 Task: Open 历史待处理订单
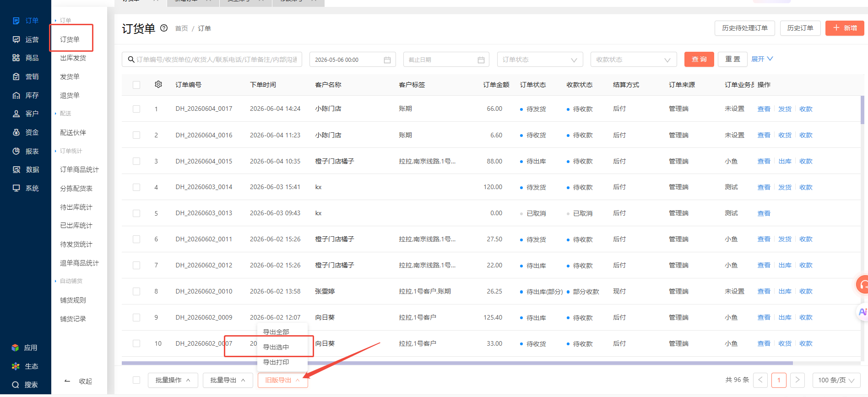click(x=745, y=28)
